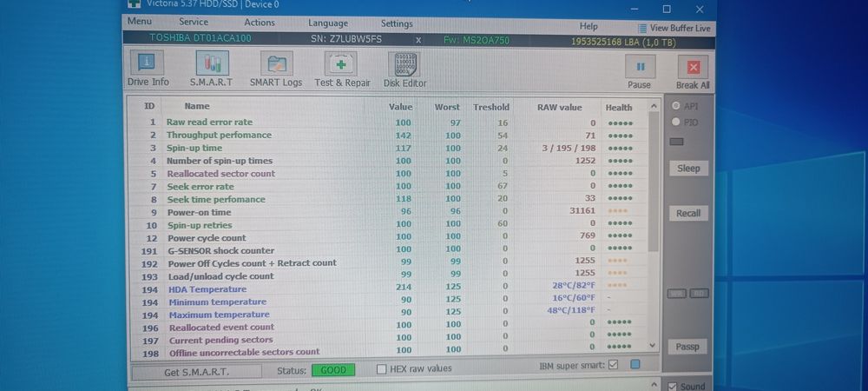Select the Minimum temperature row
Viewport: 868px width, 391px height.
(390, 302)
